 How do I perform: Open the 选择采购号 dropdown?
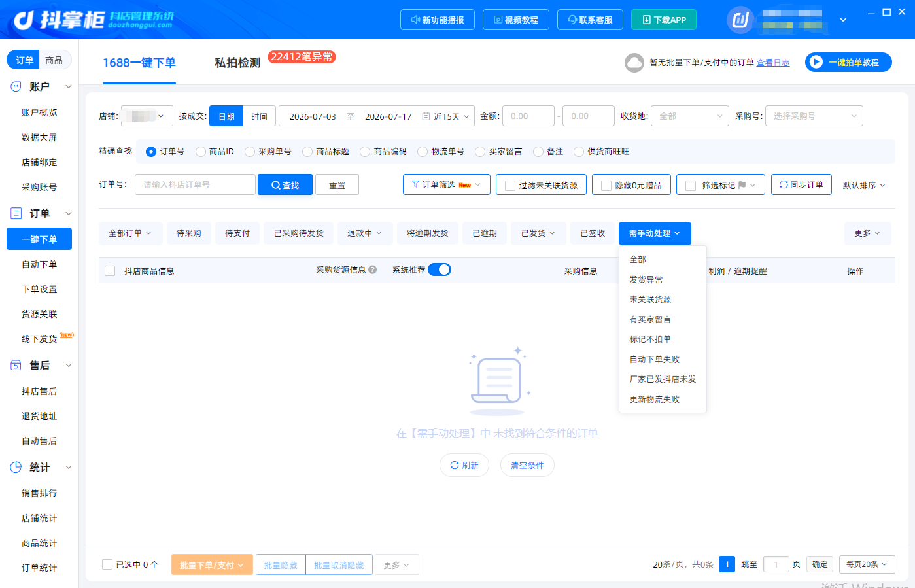pos(814,116)
